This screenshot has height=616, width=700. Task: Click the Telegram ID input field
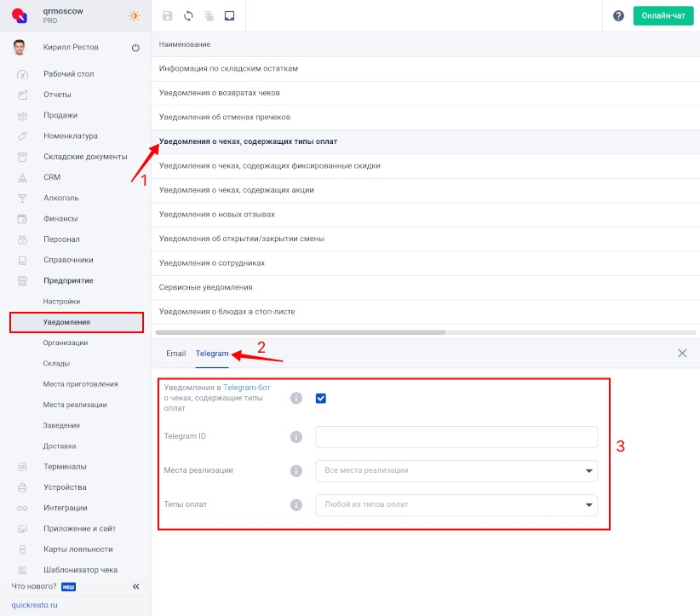(x=456, y=437)
